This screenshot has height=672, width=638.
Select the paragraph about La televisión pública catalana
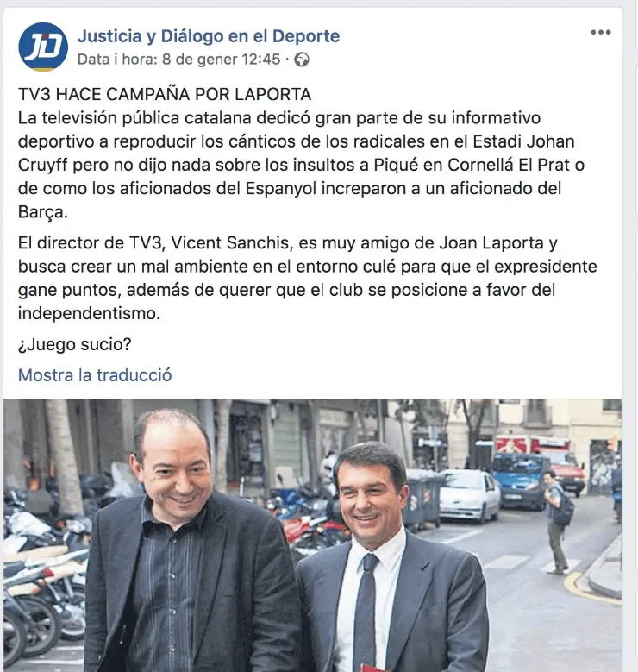(301, 165)
